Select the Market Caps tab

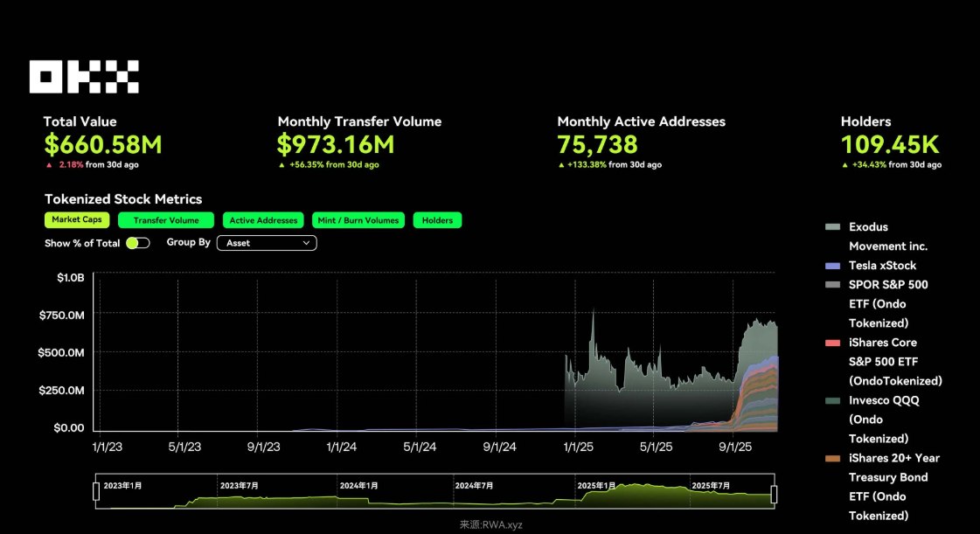(x=78, y=220)
